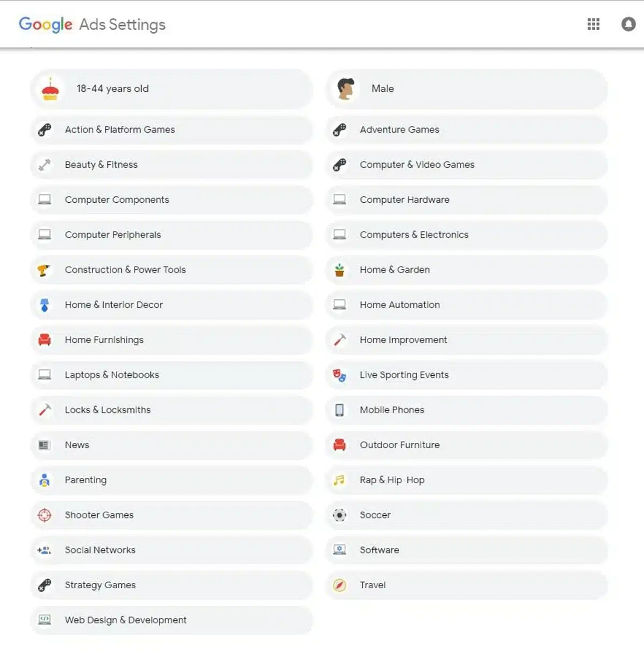Screen dimensions: 644x651
Task: Click the compass icon on Travel
Action: [x=339, y=585]
